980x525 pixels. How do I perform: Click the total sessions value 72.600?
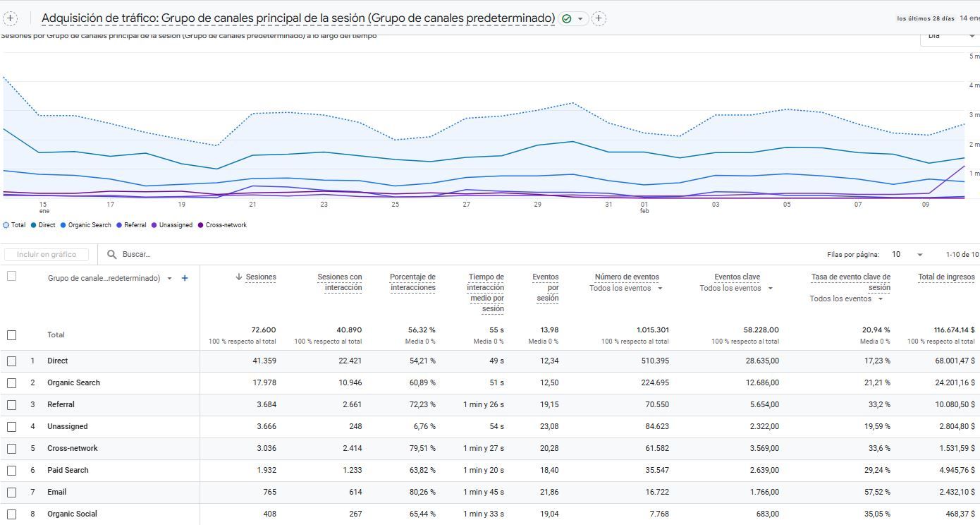(x=264, y=330)
